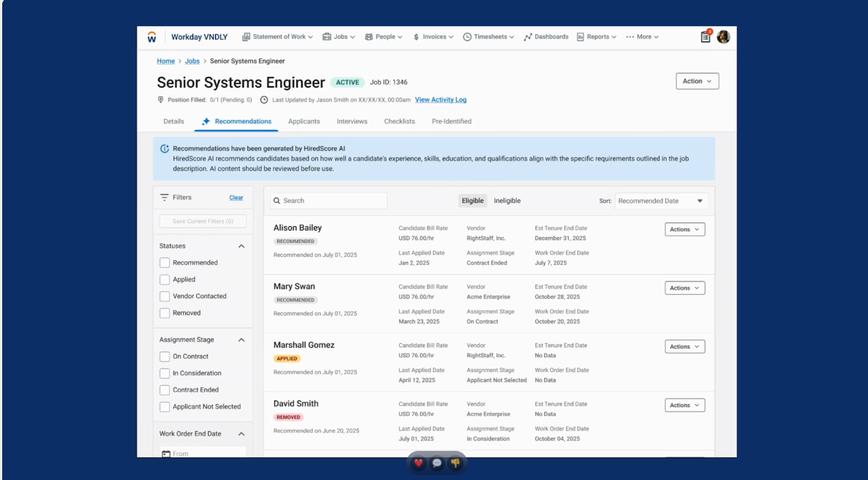
Task: Collapse the Assignment Stage section
Action: pos(241,340)
